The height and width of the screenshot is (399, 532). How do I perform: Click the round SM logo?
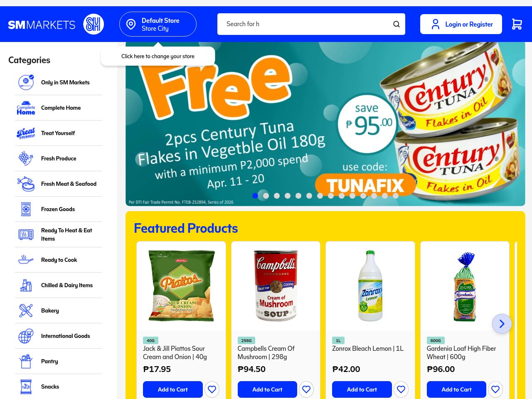tap(94, 24)
